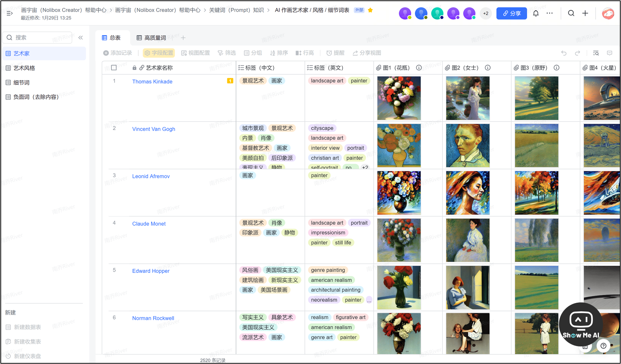Click the 标签 (英文) column header
621x364 pixels.
coord(339,68)
